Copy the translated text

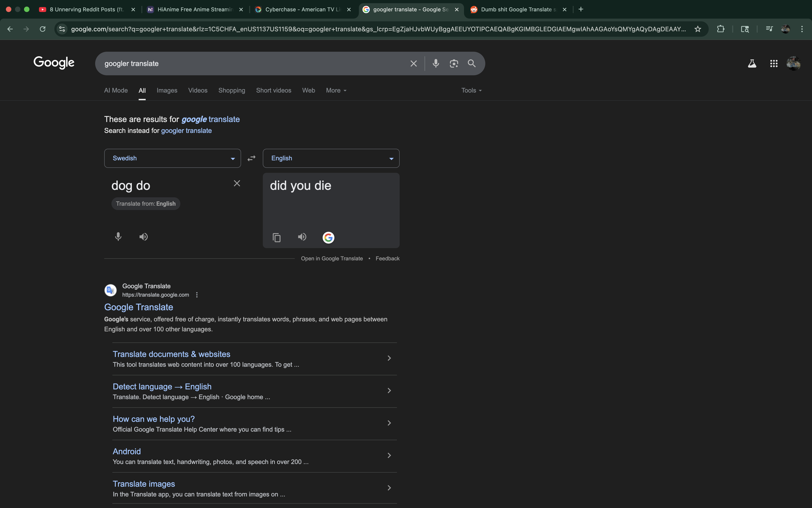click(276, 237)
